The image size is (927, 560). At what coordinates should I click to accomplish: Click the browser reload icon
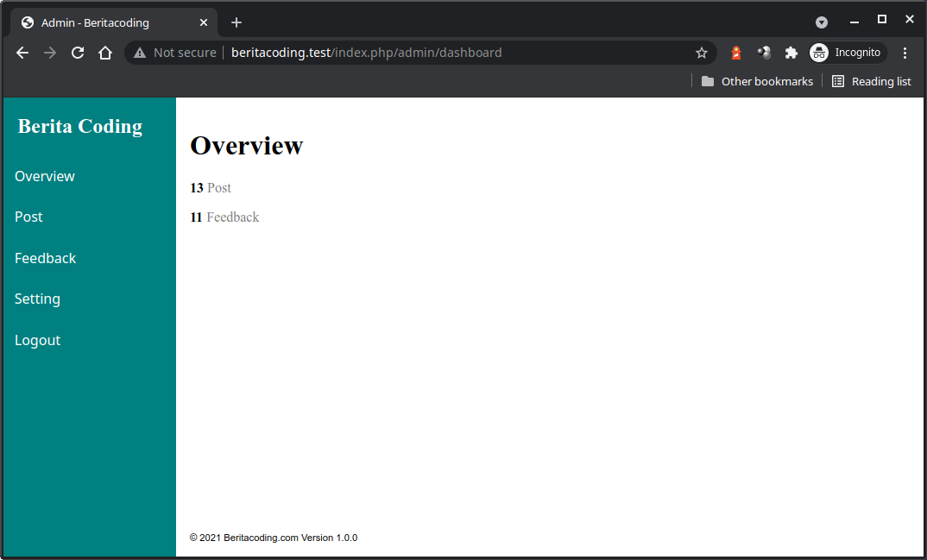pos(77,53)
